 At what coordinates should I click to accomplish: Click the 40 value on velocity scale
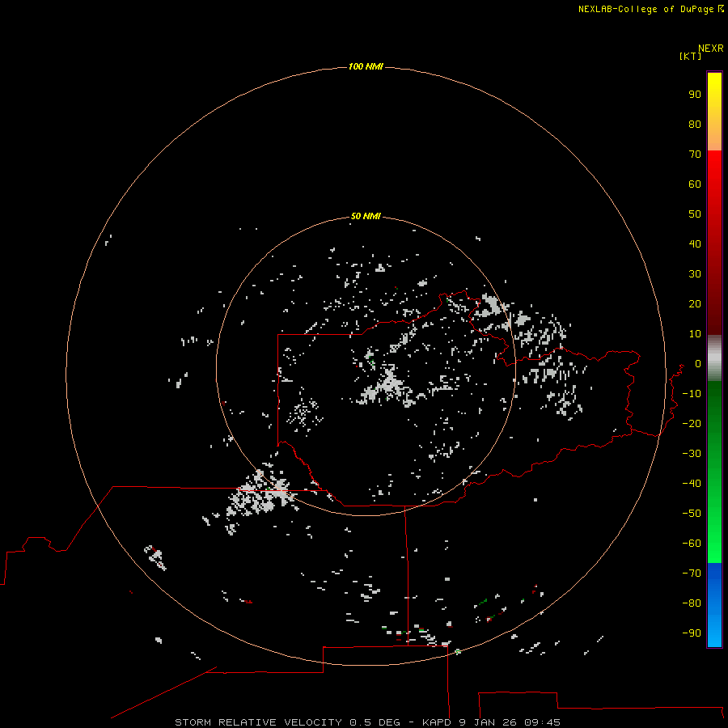(695, 243)
